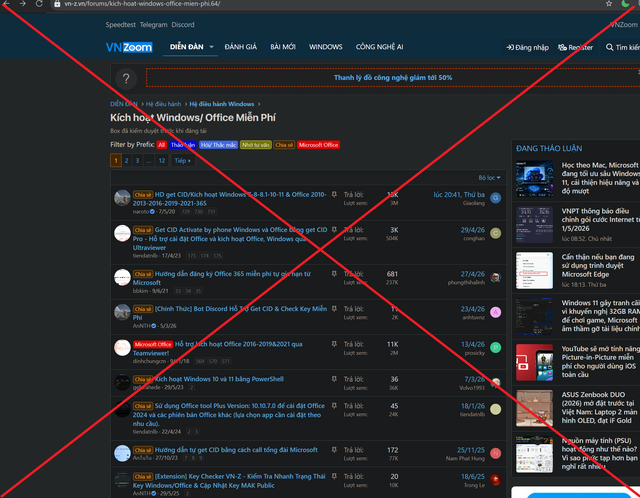Screen dimensions: 640x498
Task: Click the Telegram top link
Action: click(x=153, y=25)
